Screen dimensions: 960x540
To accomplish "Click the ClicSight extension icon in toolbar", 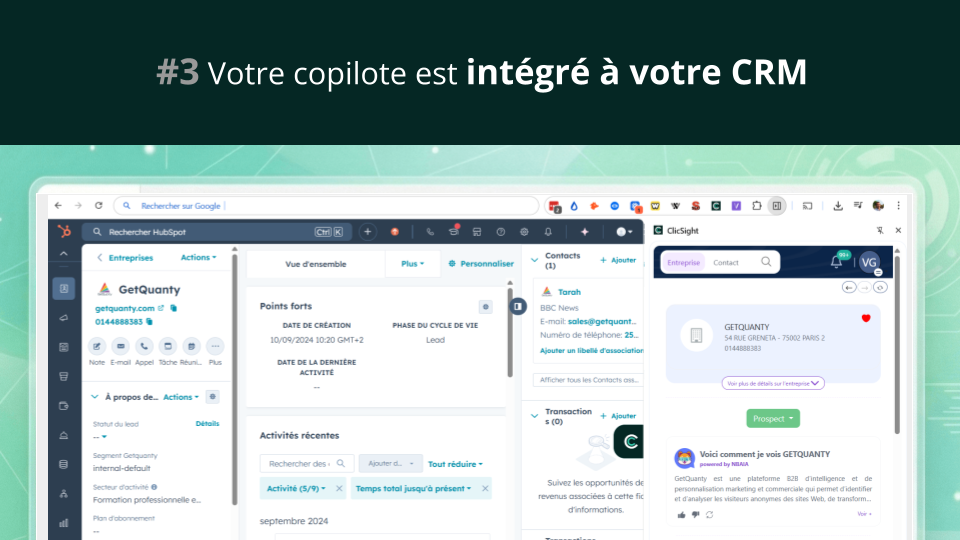I will pos(716,206).
